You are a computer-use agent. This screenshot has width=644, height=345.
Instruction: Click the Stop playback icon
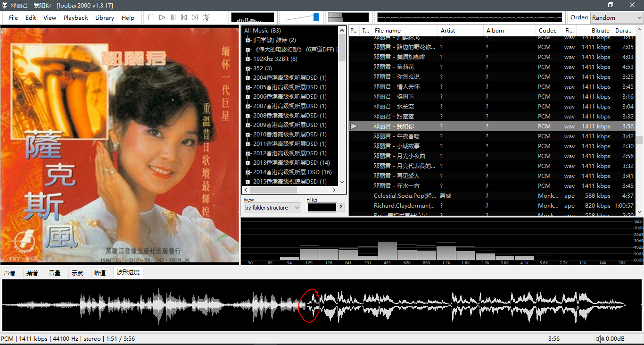pos(151,17)
